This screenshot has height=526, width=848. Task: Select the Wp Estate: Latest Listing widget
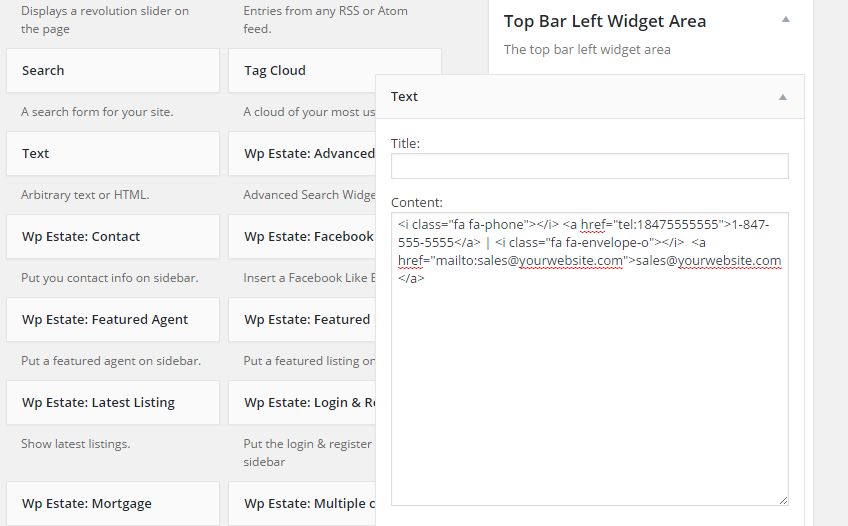pos(113,403)
